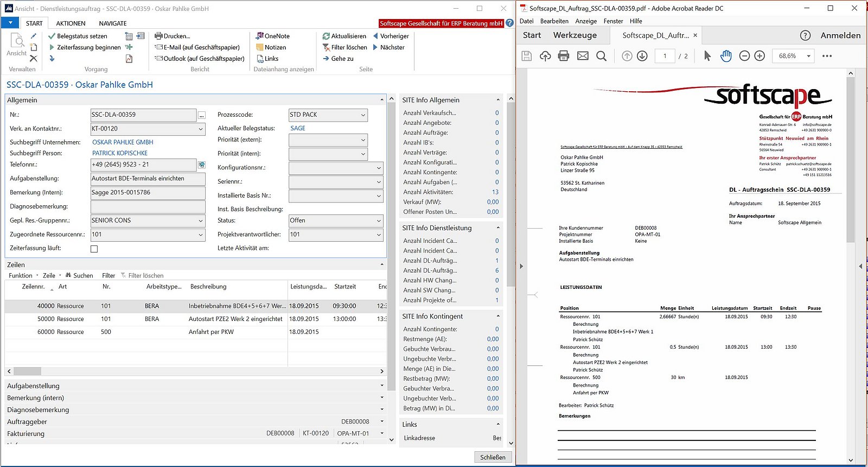Click Acrobat next page down arrow
This screenshot has width=868, height=467.
[642, 56]
